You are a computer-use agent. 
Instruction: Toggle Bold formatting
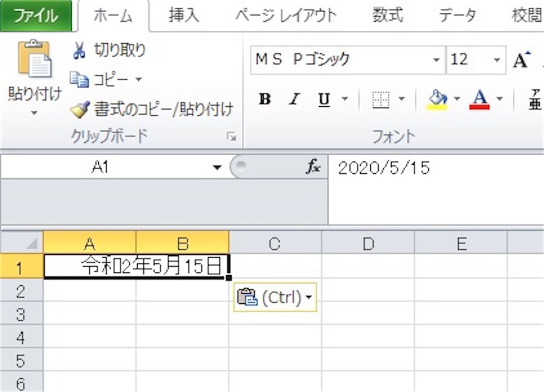[x=264, y=99]
